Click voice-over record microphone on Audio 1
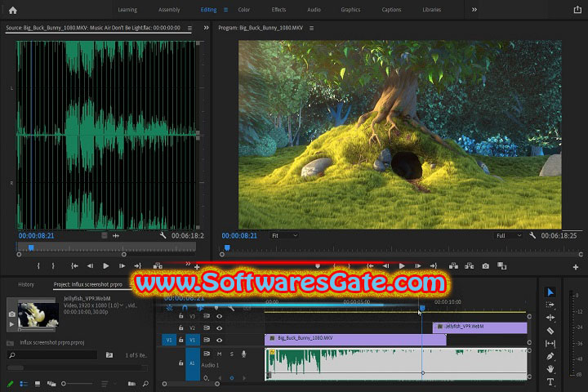The image size is (588, 392). coord(243,354)
